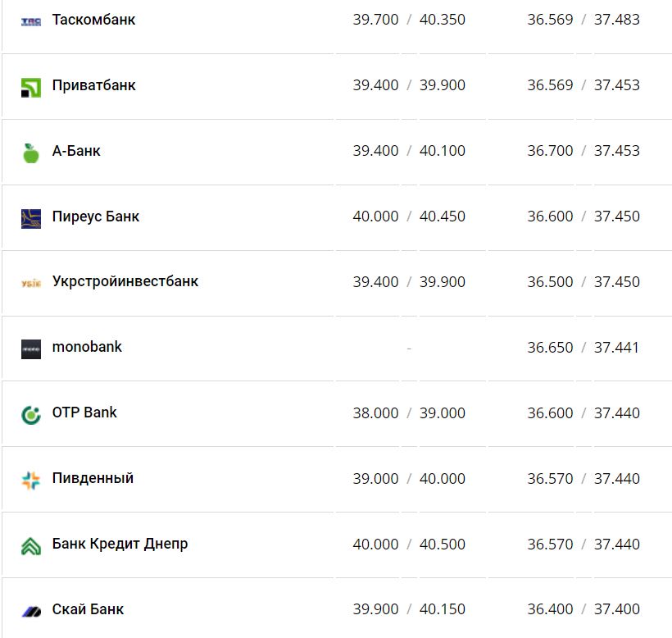Click the Укрстройинвестбанк logo icon

tap(31, 284)
